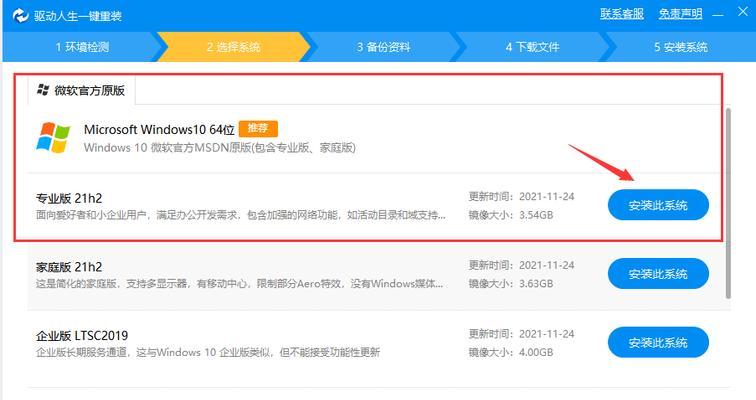Image resolution: width=756 pixels, height=400 pixels.
Task: Install the 企业版 LTSC2019 system
Action: pos(658,343)
